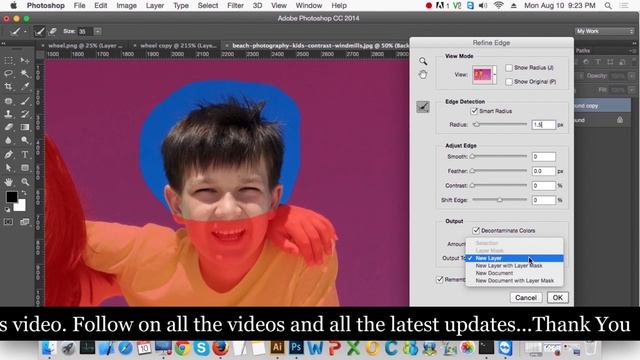
Task: Select the Gradient tool
Action: pyautogui.click(x=25, y=127)
